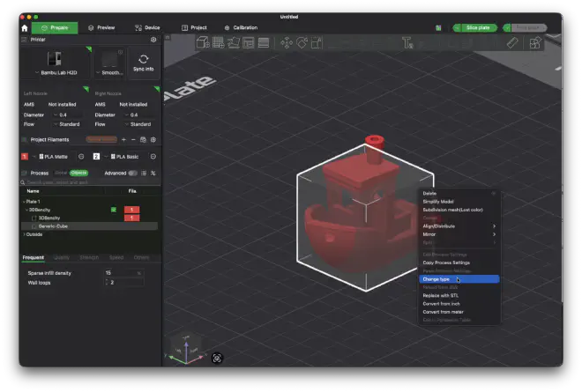The height and width of the screenshot is (392, 582).
Task: Select the Rotate tool in toolbar
Action: pyautogui.click(x=302, y=42)
